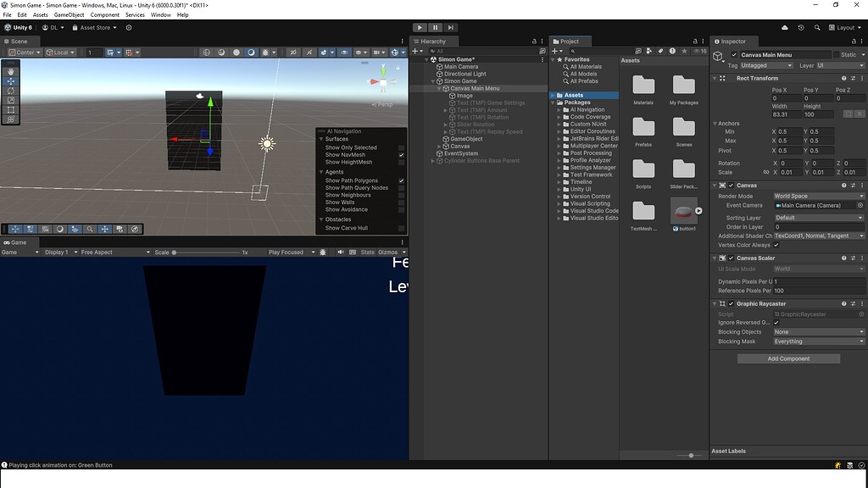Open the Render Mode World Space dropdown
This screenshot has height=488, width=868.
818,195
